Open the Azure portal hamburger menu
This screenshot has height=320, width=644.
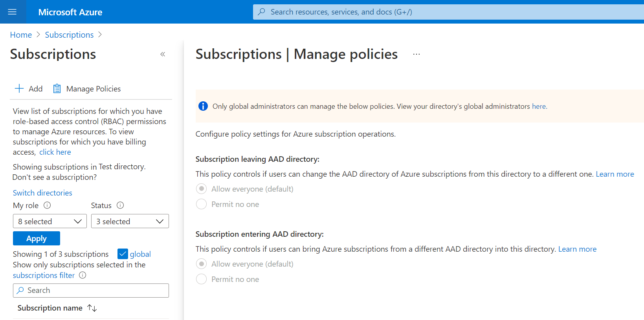click(12, 12)
